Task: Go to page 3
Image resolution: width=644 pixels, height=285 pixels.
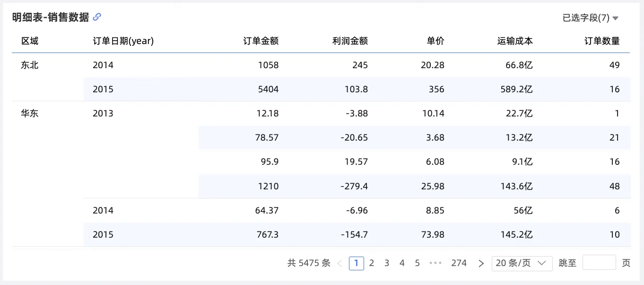Action: click(387, 263)
